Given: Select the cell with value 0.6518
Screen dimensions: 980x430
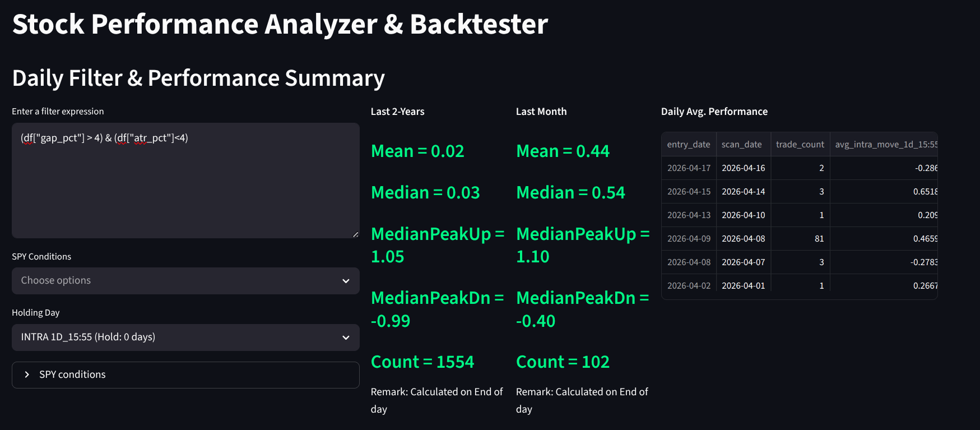Looking at the screenshot, I should [884, 192].
